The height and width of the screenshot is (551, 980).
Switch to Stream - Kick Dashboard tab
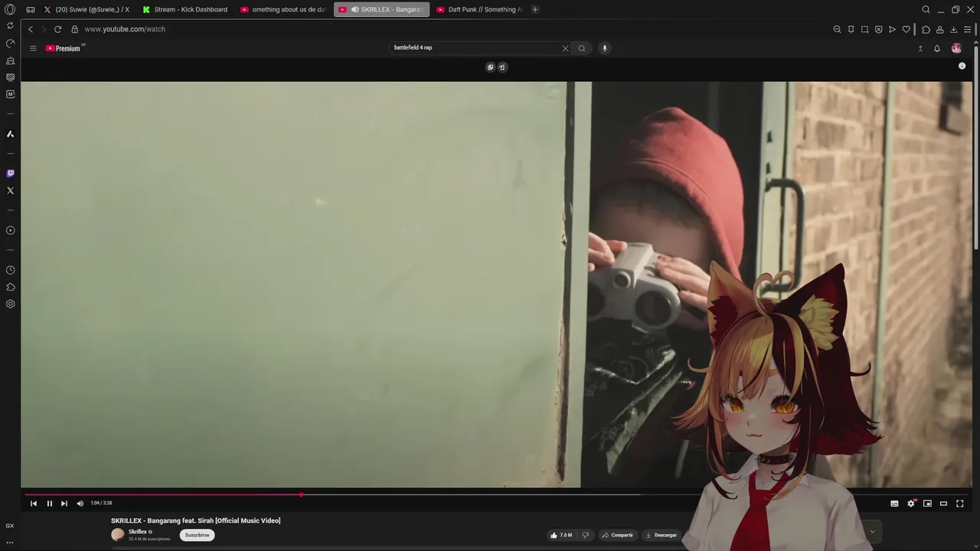185,10
